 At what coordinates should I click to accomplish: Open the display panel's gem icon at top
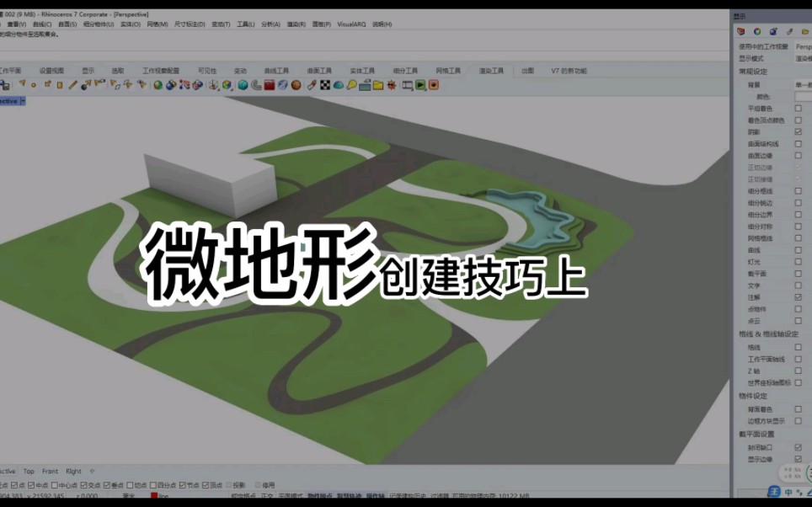(740, 31)
